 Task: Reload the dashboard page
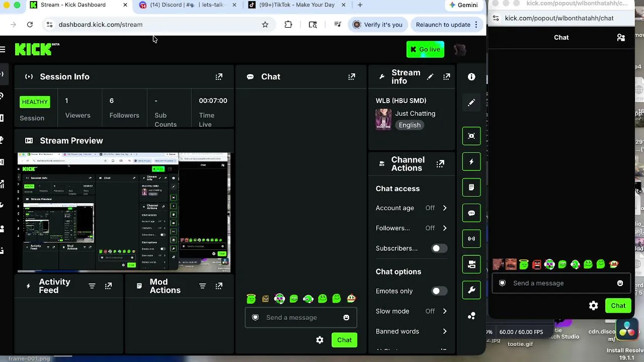(30, 25)
